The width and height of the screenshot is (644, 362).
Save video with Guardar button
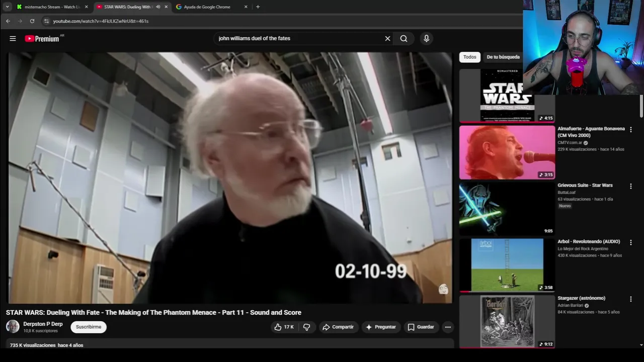pyautogui.click(x=421, y=327)
